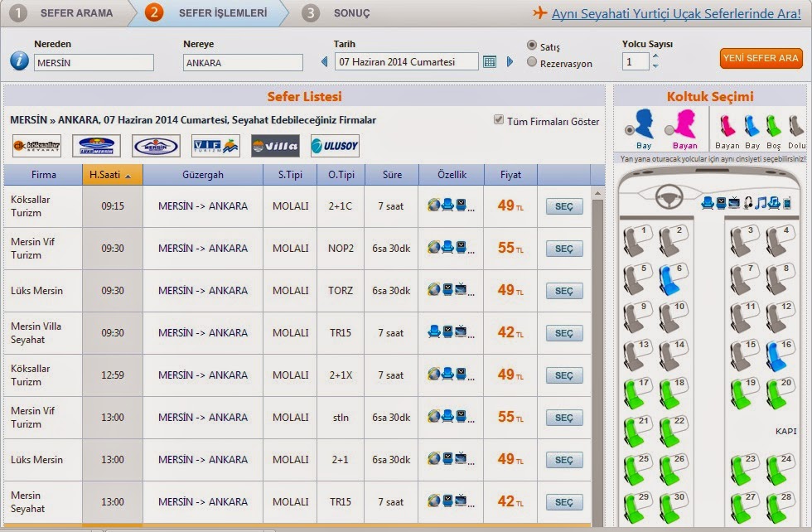Screen dimensions: 812x532
Task: Click scroll-up arrow of trip list scrollbar
Action: click(597, 193)
